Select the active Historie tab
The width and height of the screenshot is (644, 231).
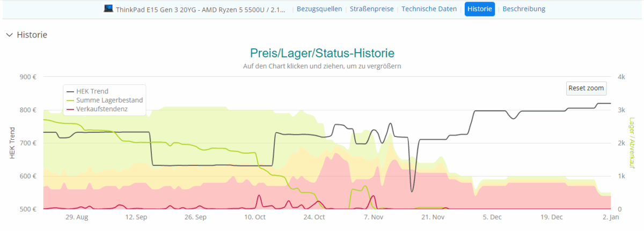[479, 9]
